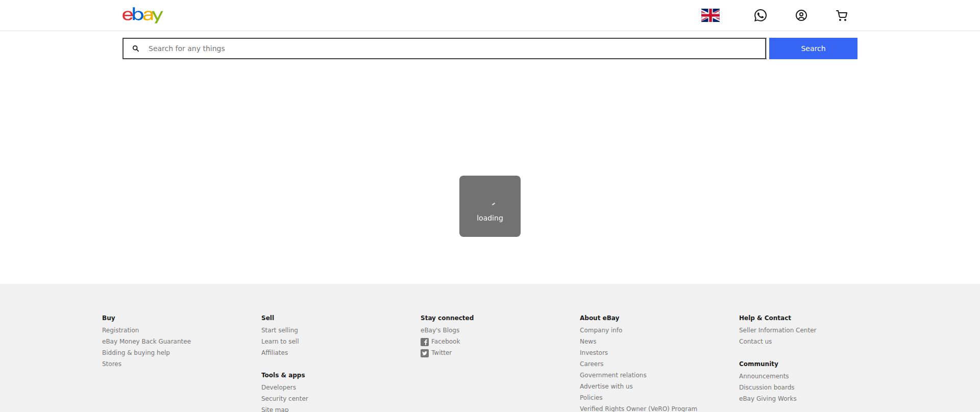
Task: Click the 'Stay connected' heading
Action: coord(447,318)
